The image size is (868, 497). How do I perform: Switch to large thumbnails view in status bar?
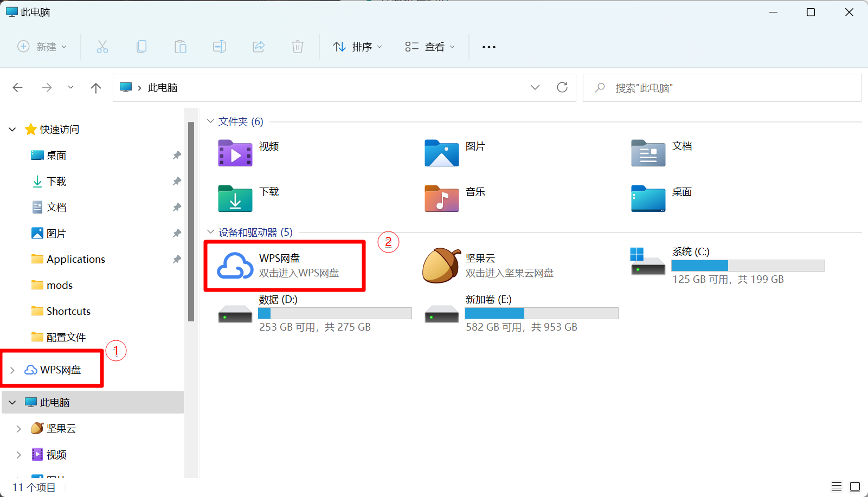coord(855,487)
